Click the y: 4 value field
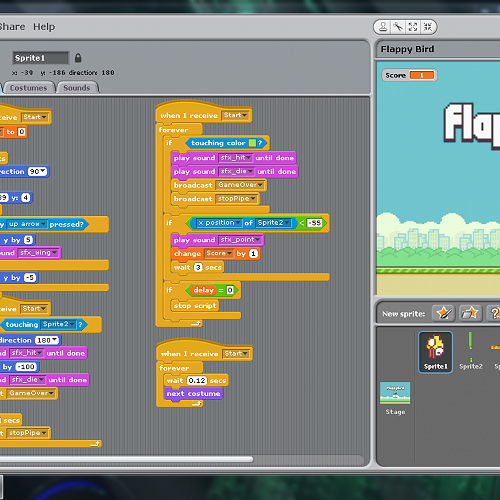The width and height of the screenshot is (500, 500). tap(26, 198)
